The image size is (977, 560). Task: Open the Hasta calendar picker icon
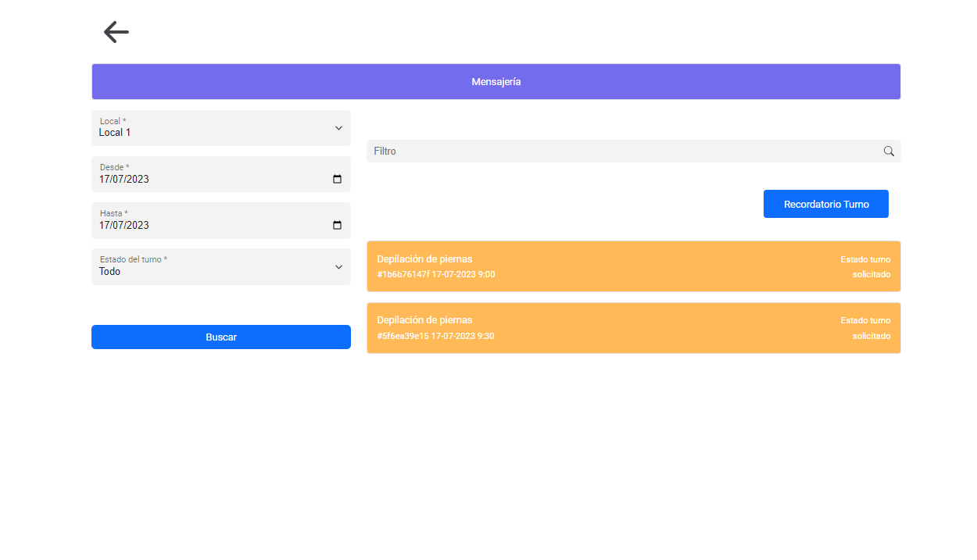click(338, 225)
